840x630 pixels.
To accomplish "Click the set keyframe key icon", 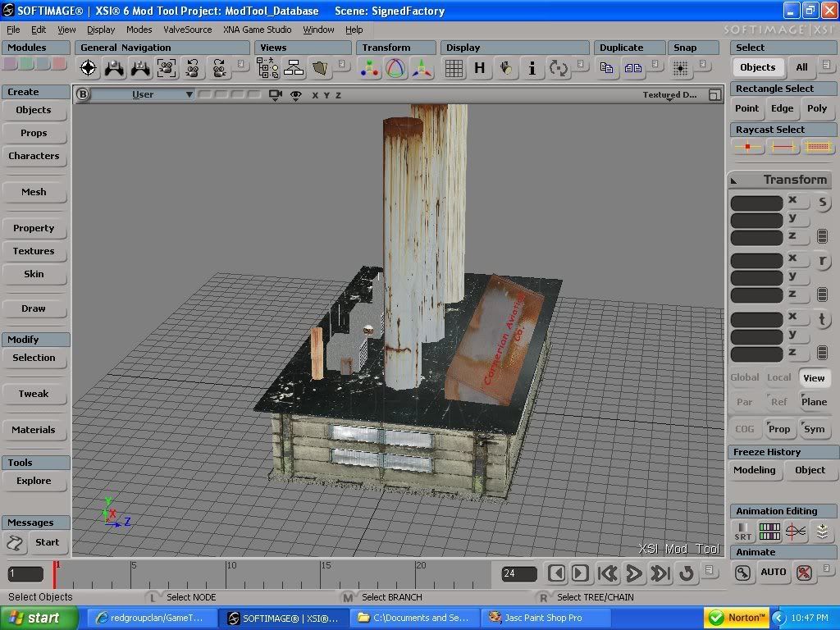I will tap(742, 573).
